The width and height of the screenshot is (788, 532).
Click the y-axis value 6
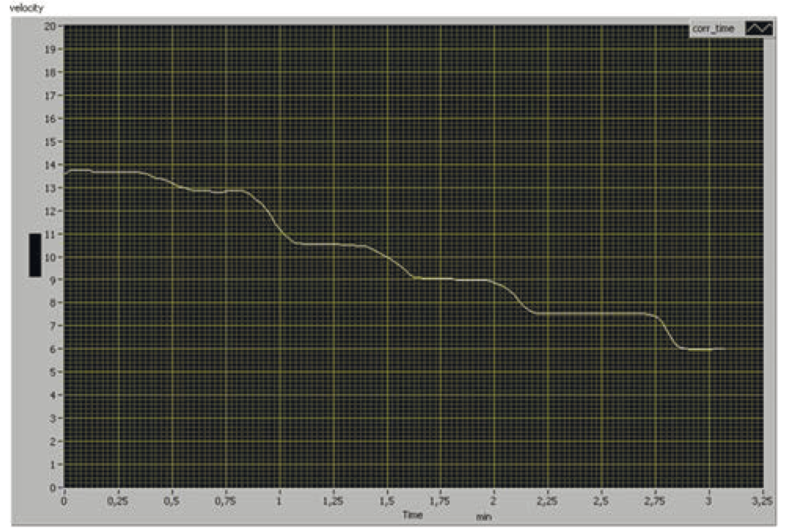[54, 349]
